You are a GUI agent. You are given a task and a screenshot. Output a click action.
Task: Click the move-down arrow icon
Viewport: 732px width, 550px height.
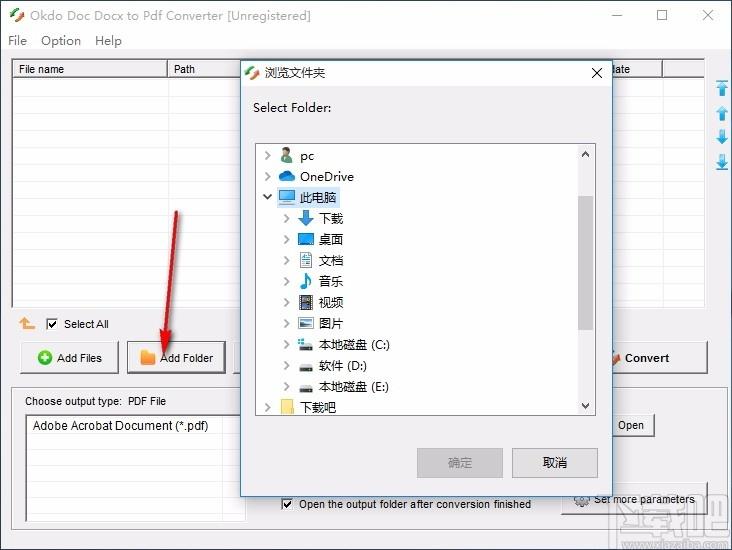(722, 137)
